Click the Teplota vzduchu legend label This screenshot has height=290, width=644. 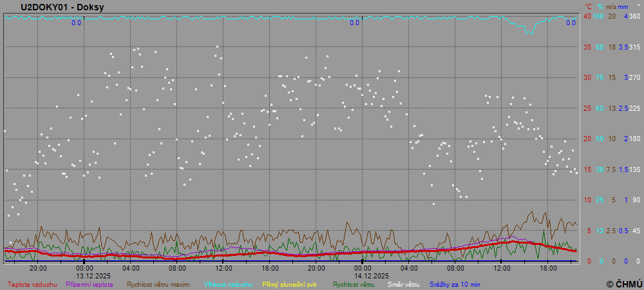pos(32,284)
